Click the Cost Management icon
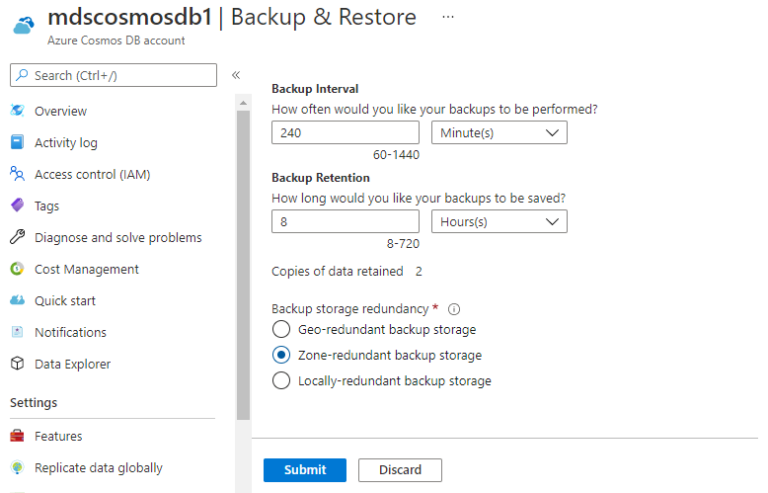The width and height of the screenshot is (768, 493). [x=17, y=269]
